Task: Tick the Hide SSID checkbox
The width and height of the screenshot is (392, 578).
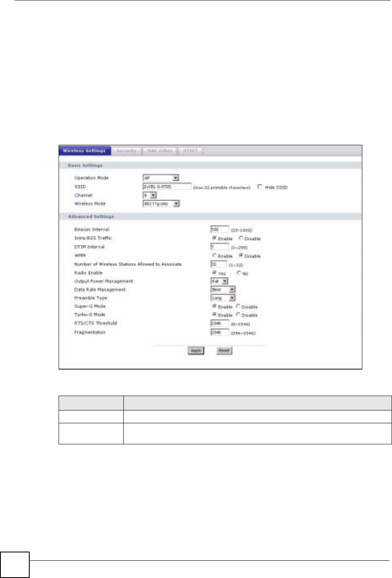Action: [x=260, y=187]
